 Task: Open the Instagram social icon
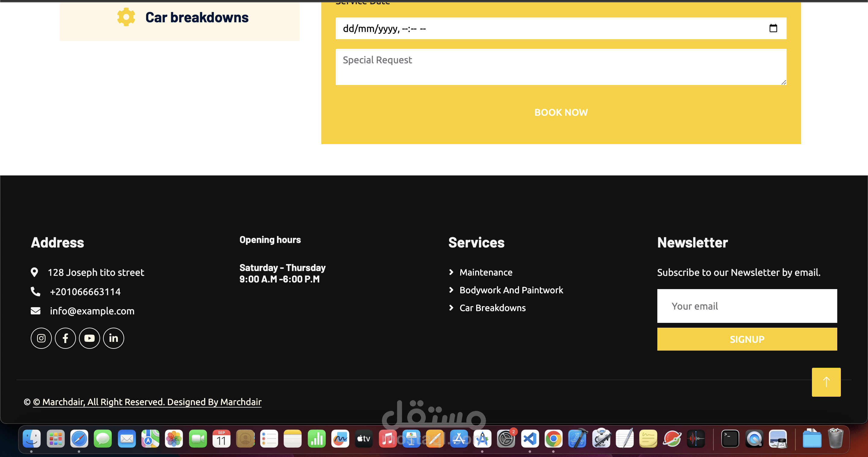41,338
